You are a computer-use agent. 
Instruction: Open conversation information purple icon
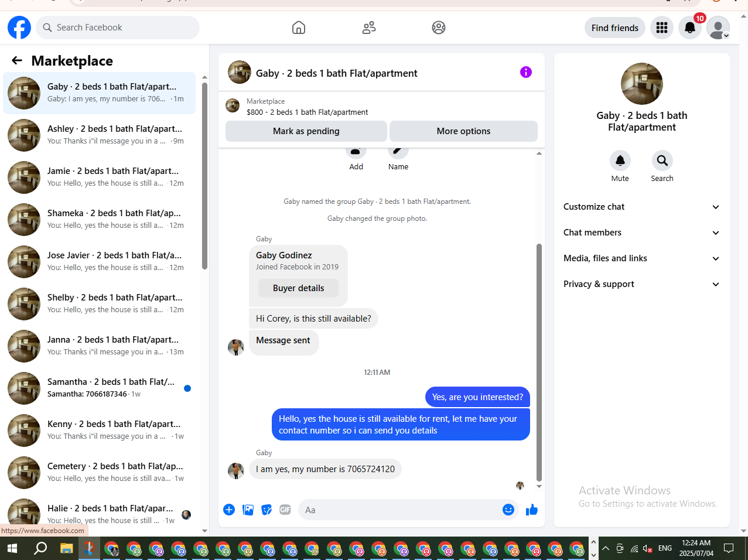(526, 72)
